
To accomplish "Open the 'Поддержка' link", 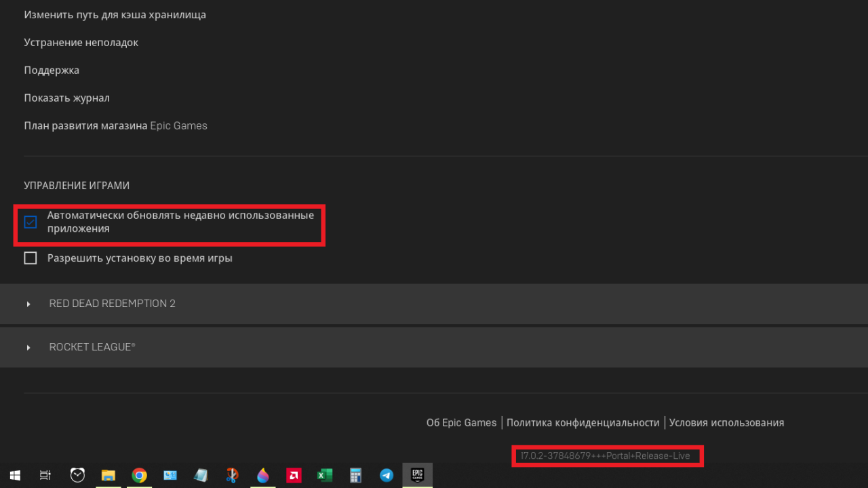I will pyautogui.click(x=52, y=70).
